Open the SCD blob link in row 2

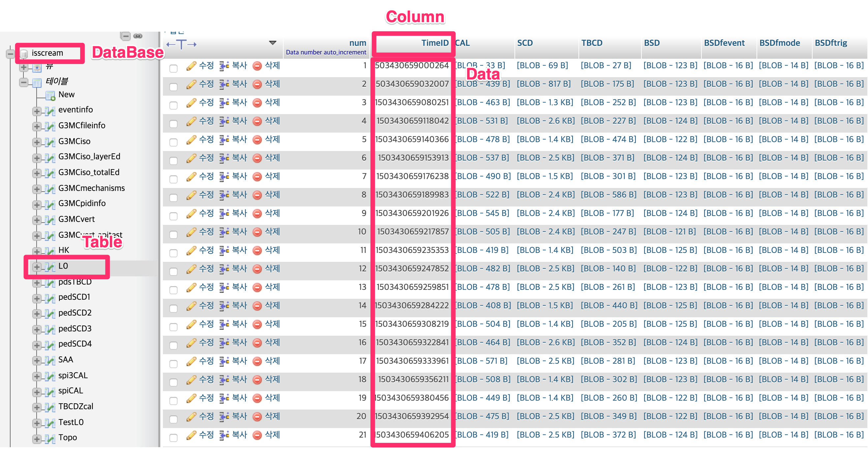pos(543,84)
